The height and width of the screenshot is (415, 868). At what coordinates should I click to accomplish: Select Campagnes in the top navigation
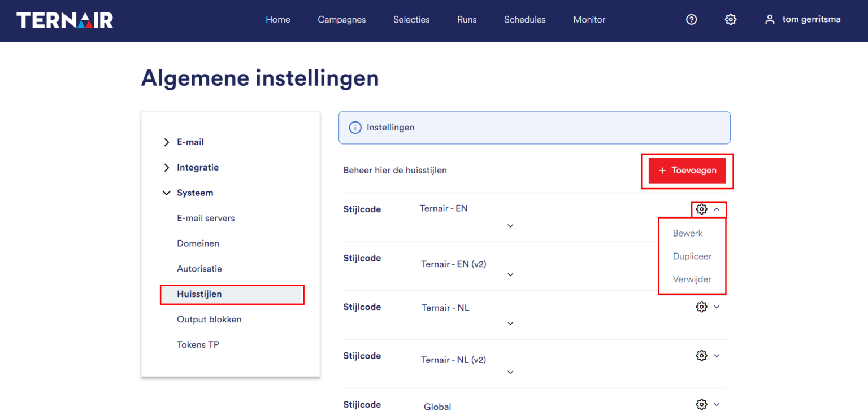point(341,20)
